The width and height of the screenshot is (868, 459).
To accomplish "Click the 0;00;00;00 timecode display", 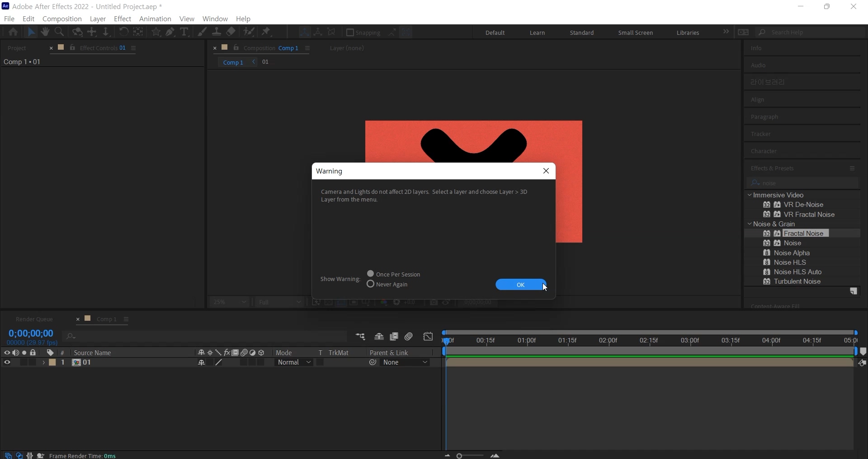I will coord(31,333).
